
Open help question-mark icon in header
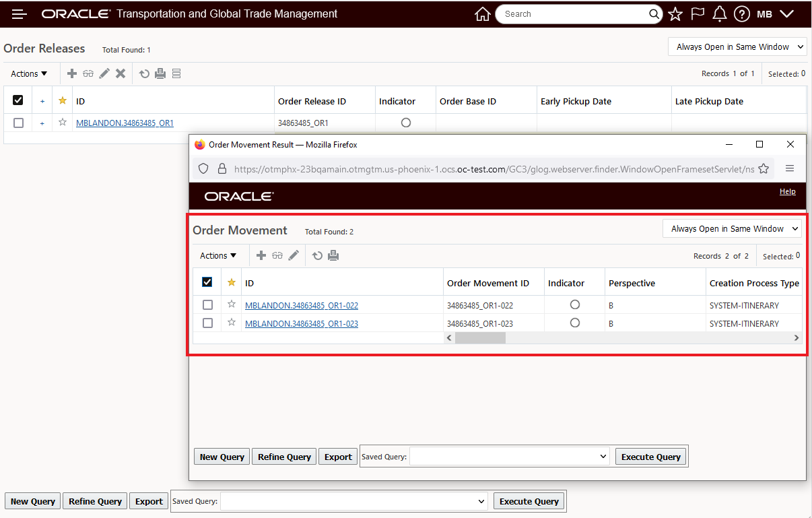[742, 14]
